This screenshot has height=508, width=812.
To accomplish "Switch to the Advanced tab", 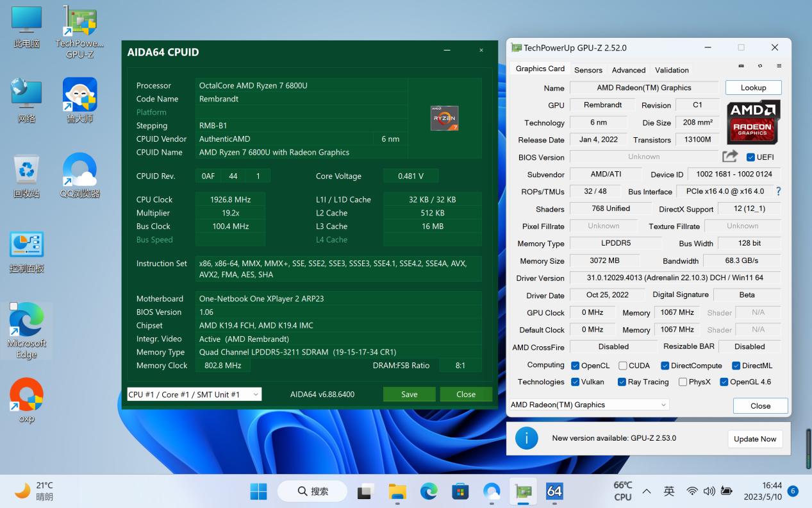I will pyautogui.click(x=628, y=70).
